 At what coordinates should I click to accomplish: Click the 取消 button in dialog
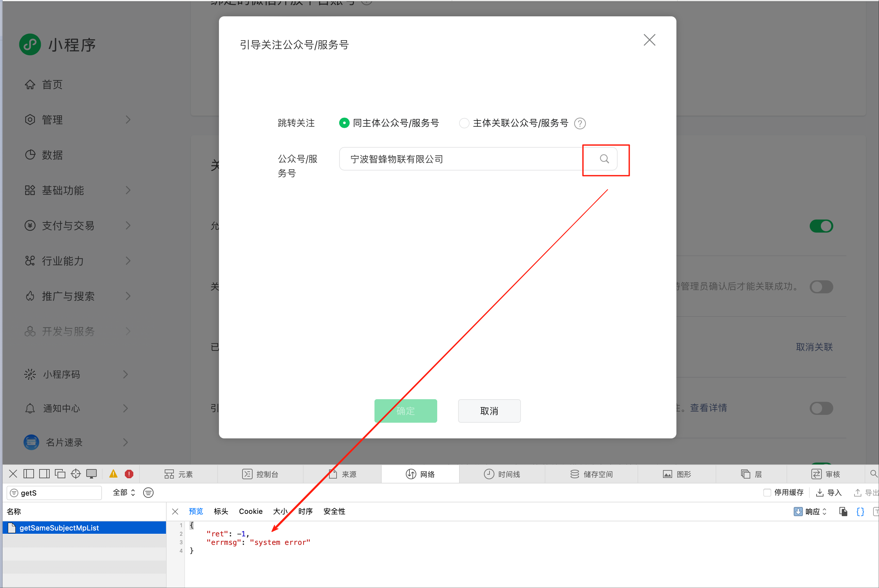pos(489,411)
